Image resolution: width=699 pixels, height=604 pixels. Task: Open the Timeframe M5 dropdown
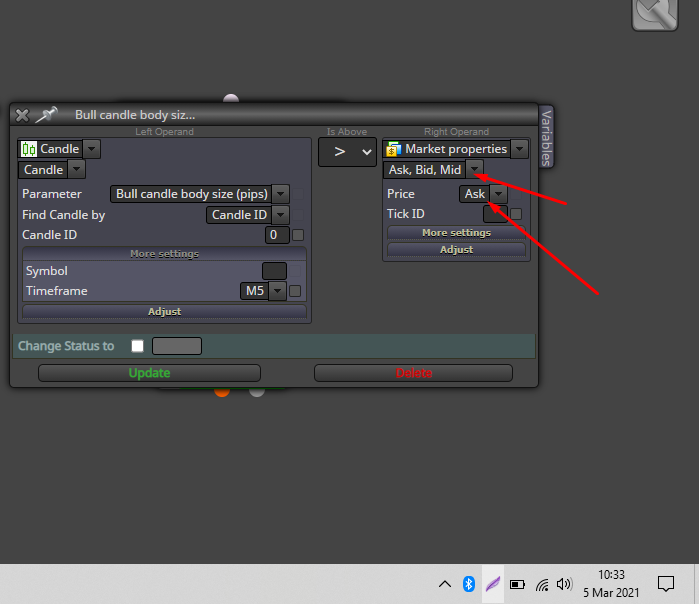(x=277, y=291)
